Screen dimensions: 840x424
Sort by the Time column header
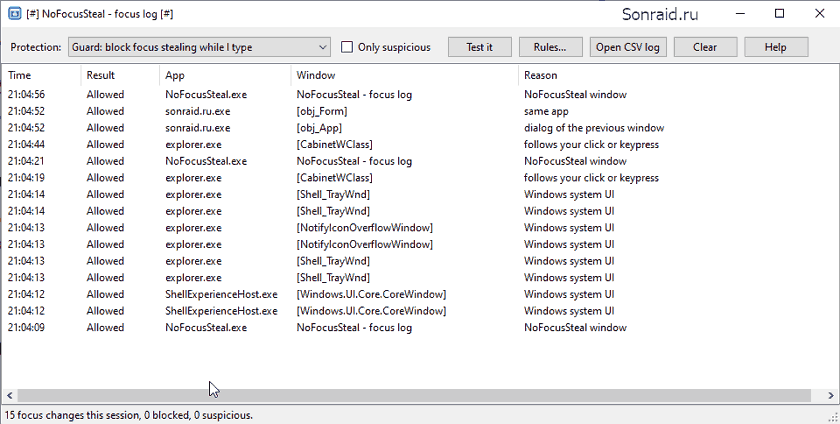pos(41,75)
